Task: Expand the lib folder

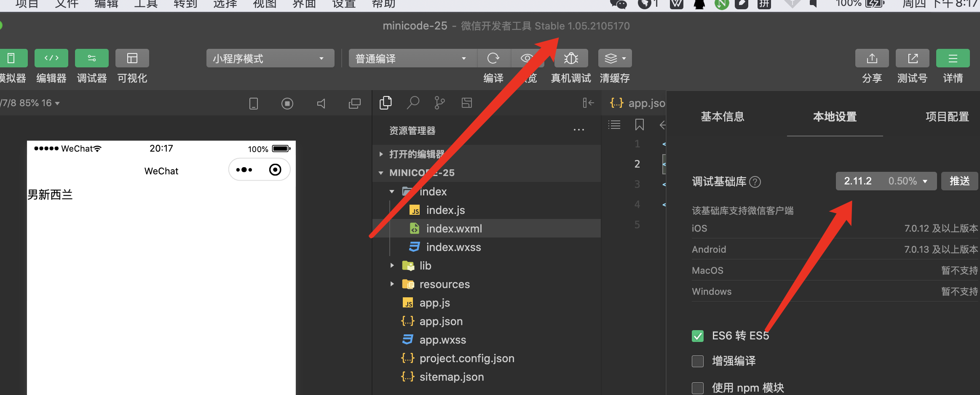Action: click(x=487, y=266)
